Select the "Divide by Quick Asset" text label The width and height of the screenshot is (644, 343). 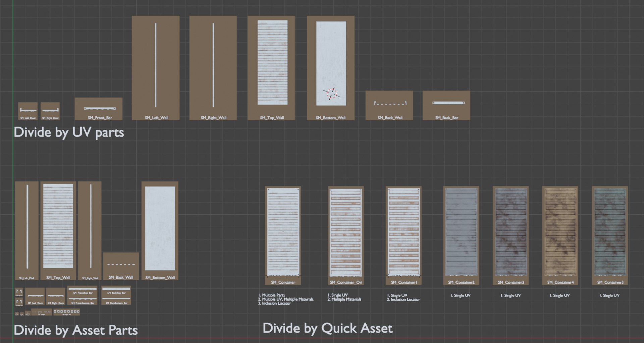click(328, 328)
